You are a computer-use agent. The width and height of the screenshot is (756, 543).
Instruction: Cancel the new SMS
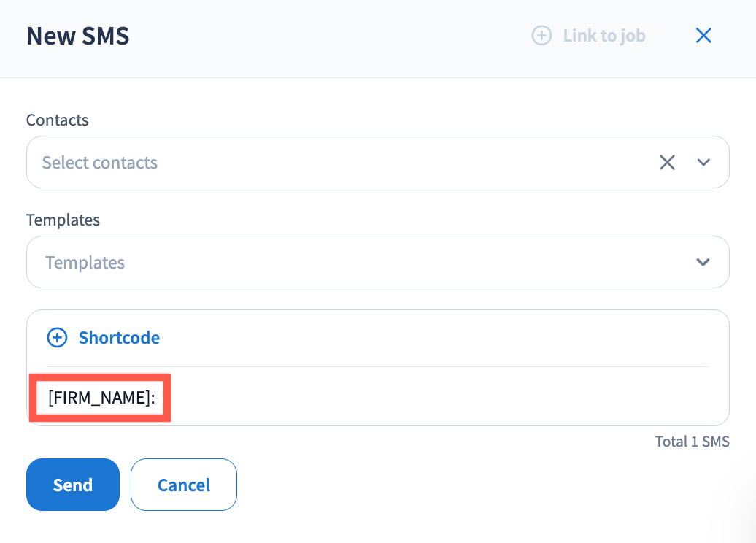[x=184, y=485]
